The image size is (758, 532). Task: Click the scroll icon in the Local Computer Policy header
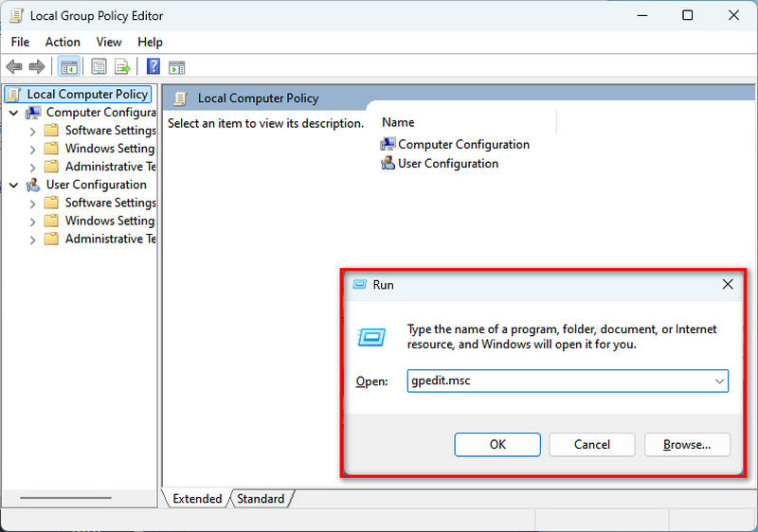(181, 98)
